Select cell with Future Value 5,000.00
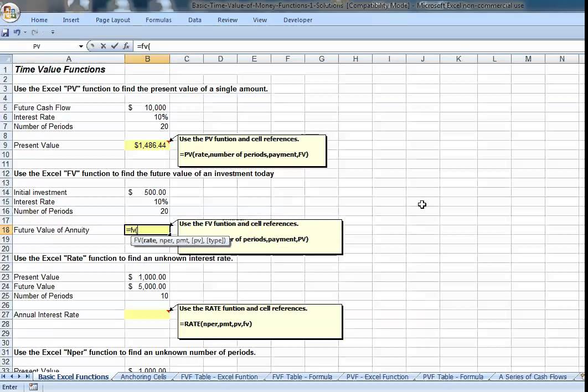588x392 pixels. [147, 287]
